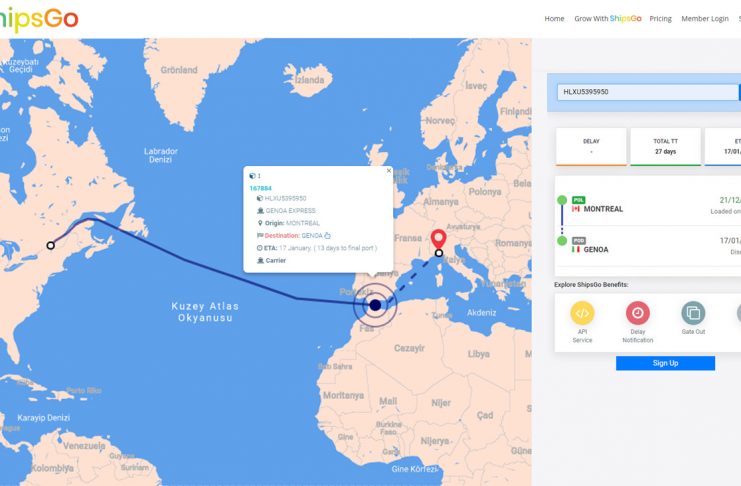Click the MONTREAL port name
Screen dimensions: 741x486
[x=603, y=209]
